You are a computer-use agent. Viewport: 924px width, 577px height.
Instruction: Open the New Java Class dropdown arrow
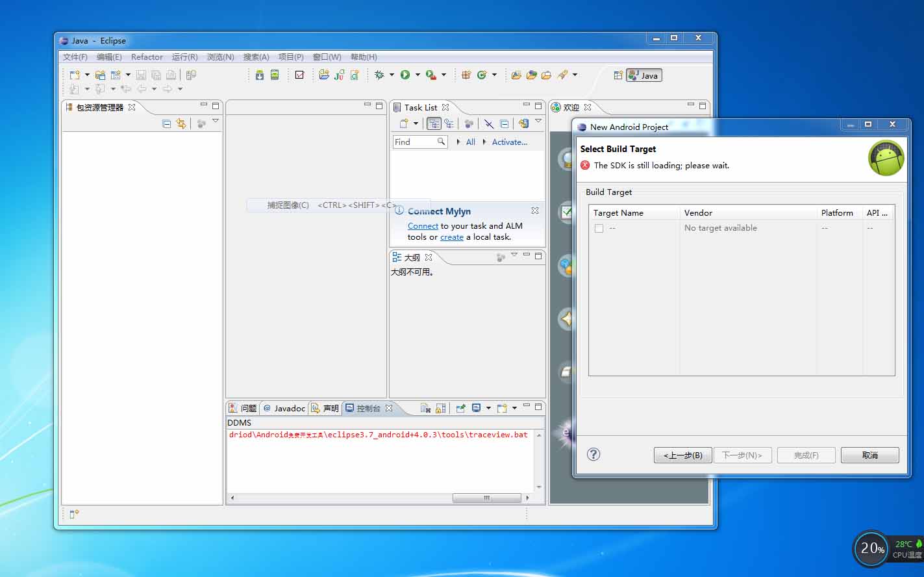(494, 75)
